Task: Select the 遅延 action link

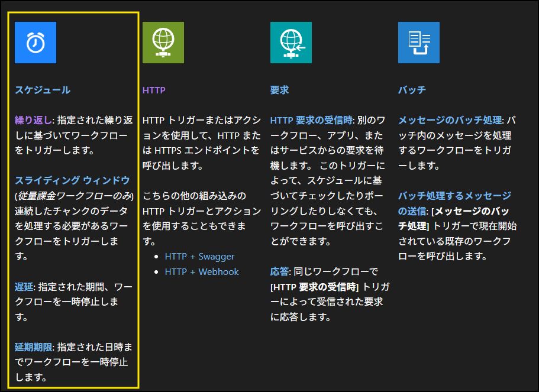Action: point(24,287)
